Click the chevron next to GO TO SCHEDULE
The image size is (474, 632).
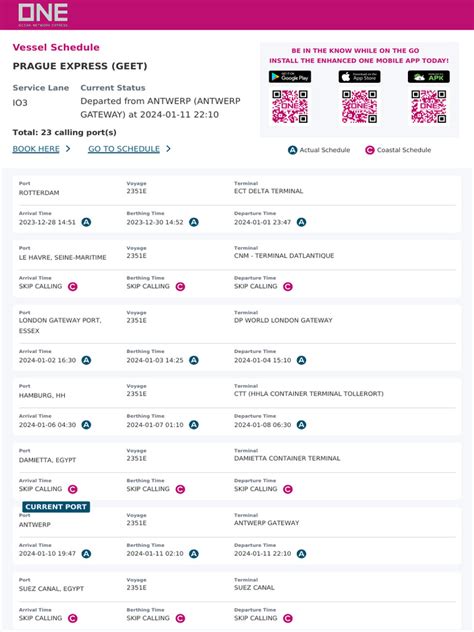(x=168, y=149)
